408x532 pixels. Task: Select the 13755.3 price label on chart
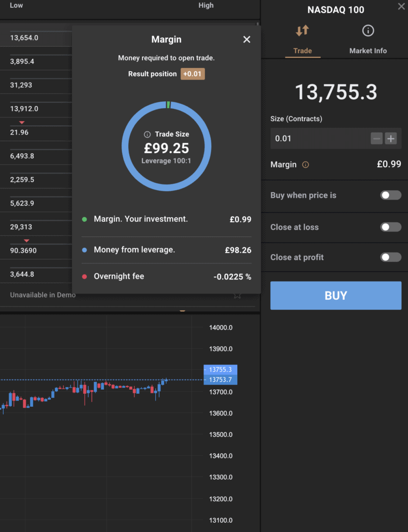[220, 370]
